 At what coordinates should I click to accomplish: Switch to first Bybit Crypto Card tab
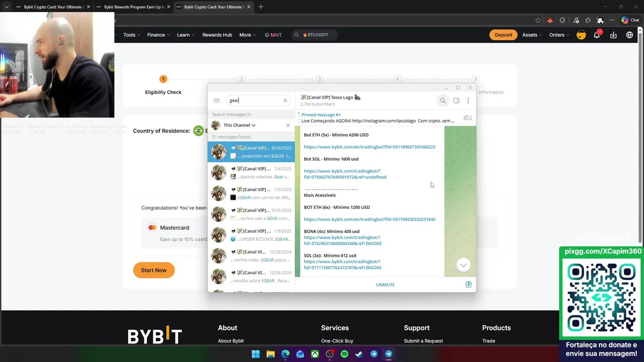[x=53, y=7]
